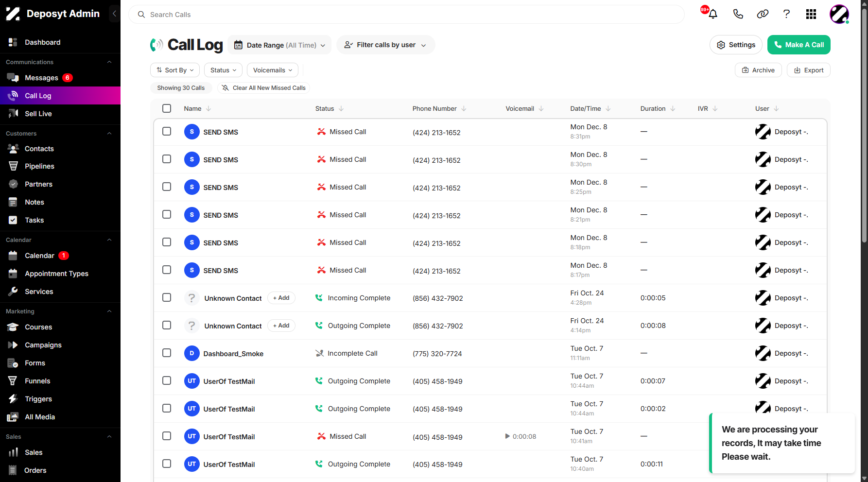Image resolution: width=868 pixels, height=482 pixels.
Task: Go to Contacts in the sidebar
Action: point(39,149)
